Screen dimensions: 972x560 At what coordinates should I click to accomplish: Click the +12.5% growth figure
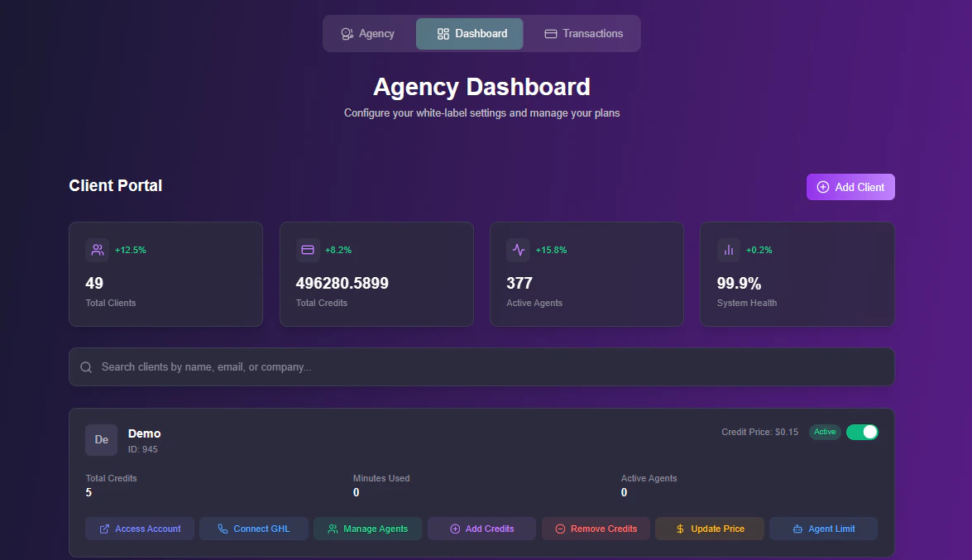pyautogui.click(x=130, y=250)
